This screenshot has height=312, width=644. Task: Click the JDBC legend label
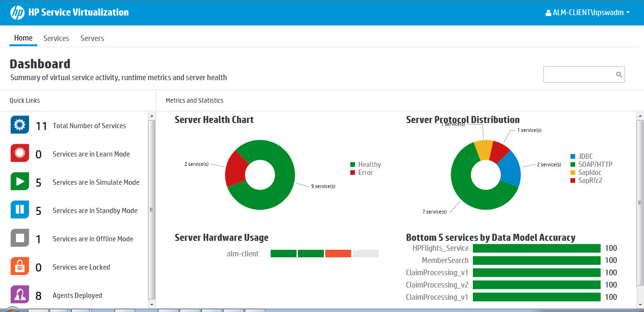(x=586, y=156)
